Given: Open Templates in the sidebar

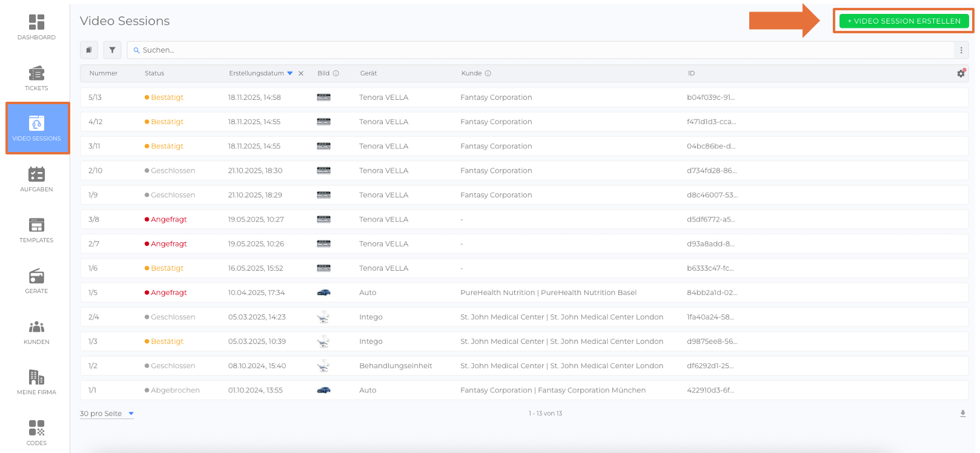Looking at the screenshot, I should [36, 230].
